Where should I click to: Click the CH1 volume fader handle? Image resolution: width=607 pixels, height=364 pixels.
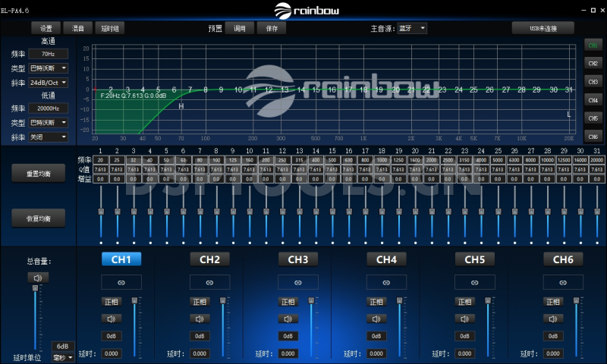pyautogui.click(x=135, y=300)
